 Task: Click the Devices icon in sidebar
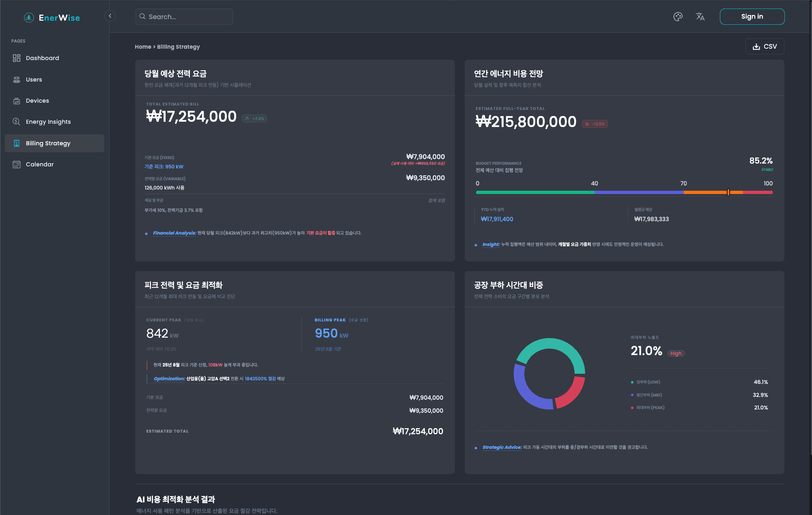tap(17, 101)
